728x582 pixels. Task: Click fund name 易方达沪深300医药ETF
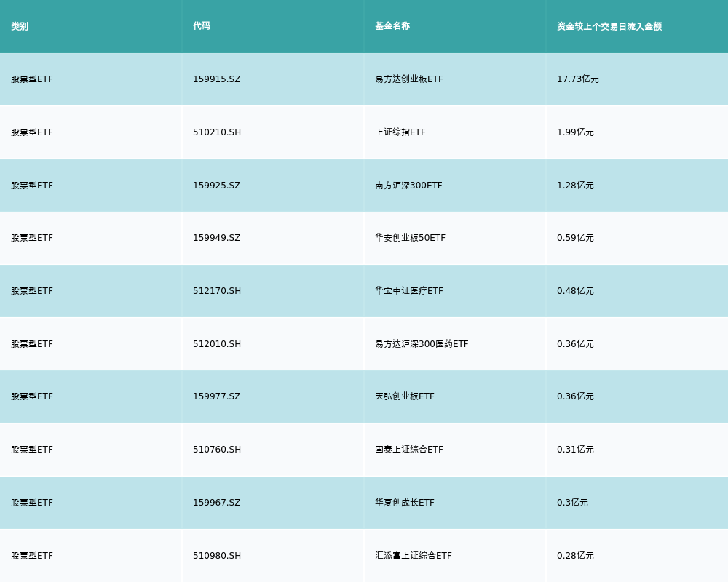tap(422, 344)
